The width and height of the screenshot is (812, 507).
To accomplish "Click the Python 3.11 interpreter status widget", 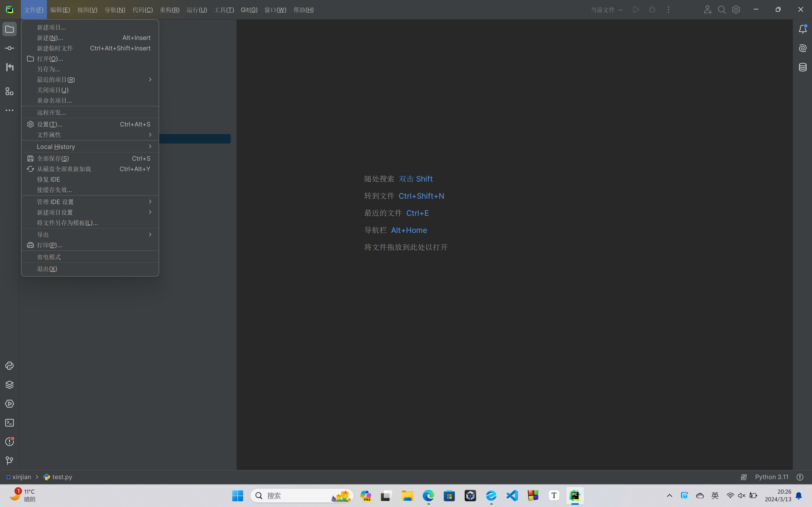I will click(771, 477).
